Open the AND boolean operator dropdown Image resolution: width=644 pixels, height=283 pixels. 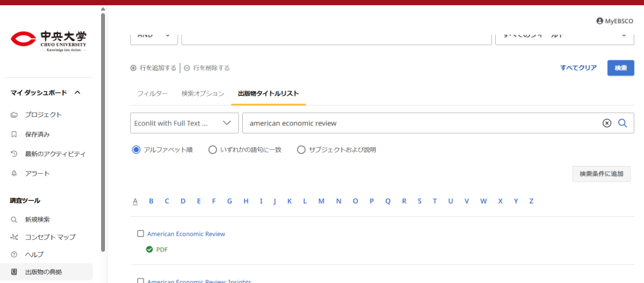pos(154,35)
